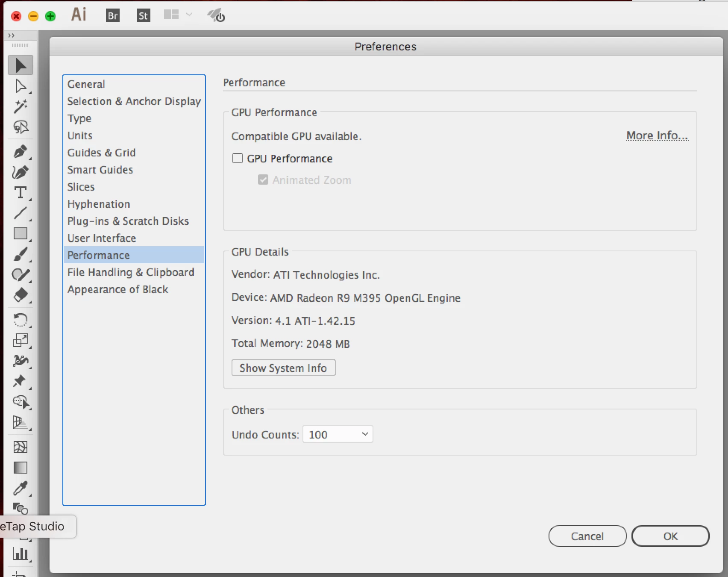Open User Interface preferences
The image size is (728, 577).
(x=134, y=238)
